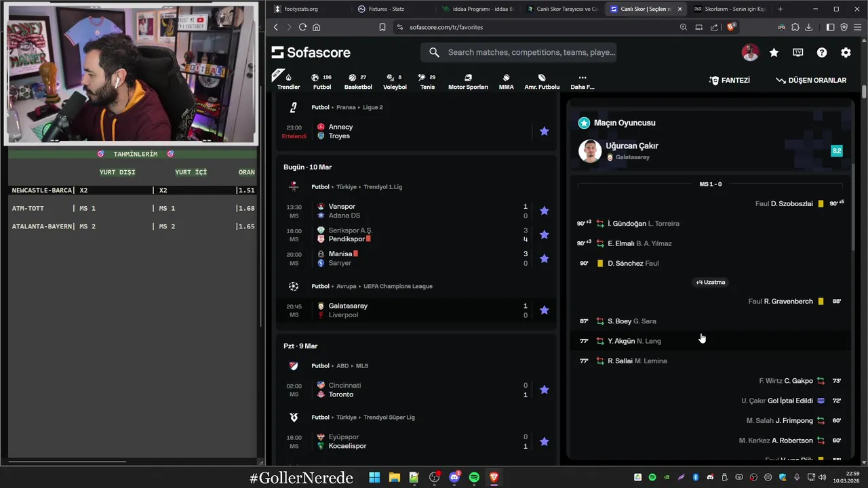Open the page zoom control in address bar
This screenshot has width=868, height=488.
(x=684, y=27)
